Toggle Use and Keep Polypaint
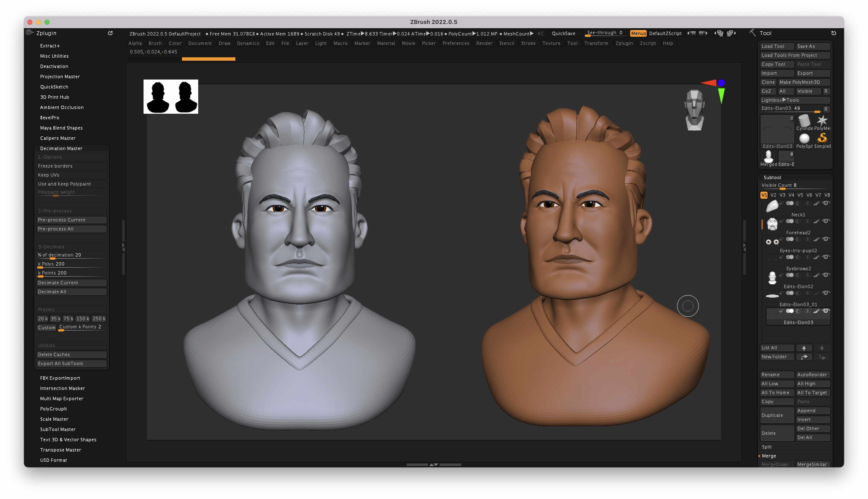The image size is (868, 499). pos(72,184)
